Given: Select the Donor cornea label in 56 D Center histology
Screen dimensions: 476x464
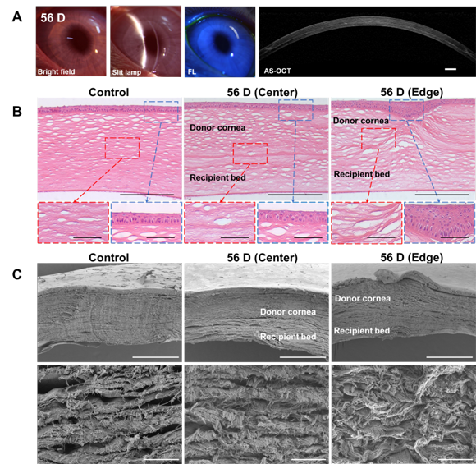Looking at the screenshot, I should tap(217, 127).
